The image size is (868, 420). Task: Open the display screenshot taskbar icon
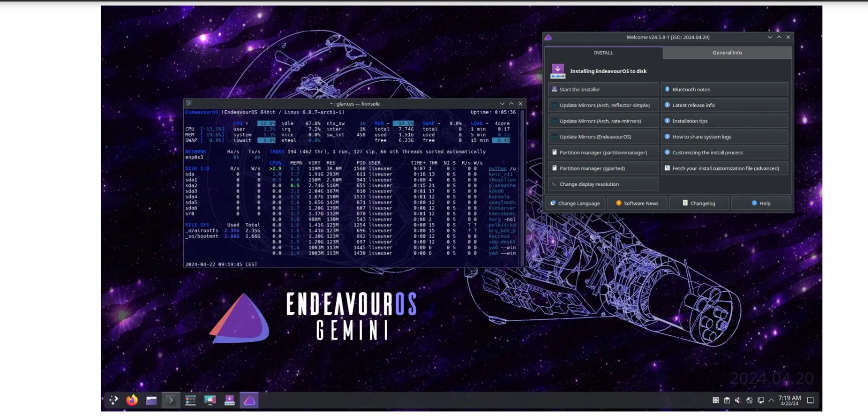(210, 400)
